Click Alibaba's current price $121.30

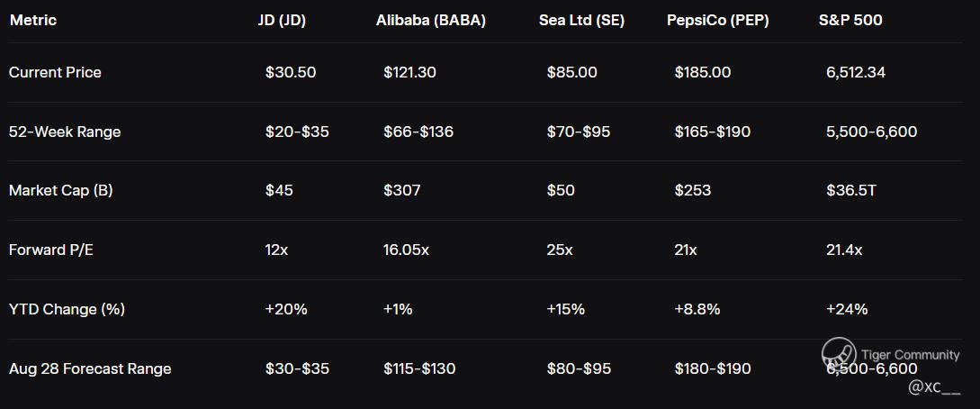(409, 72)
